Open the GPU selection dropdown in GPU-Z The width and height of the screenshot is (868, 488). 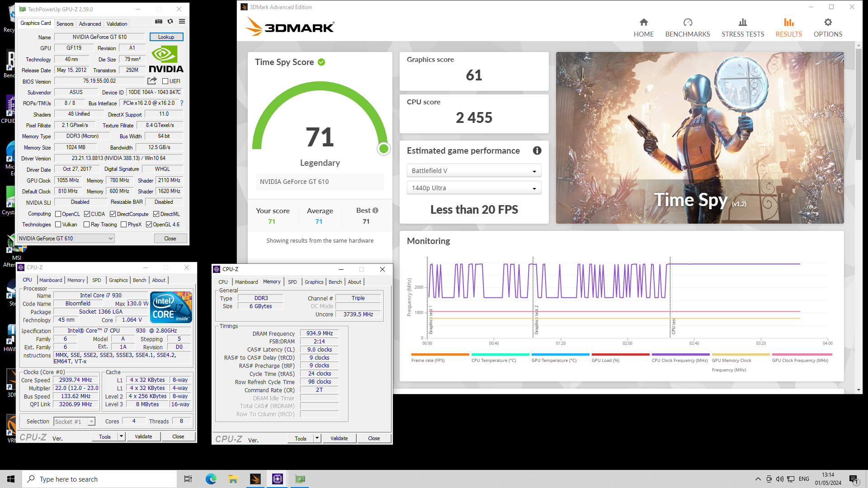click(x=66, y=239)
